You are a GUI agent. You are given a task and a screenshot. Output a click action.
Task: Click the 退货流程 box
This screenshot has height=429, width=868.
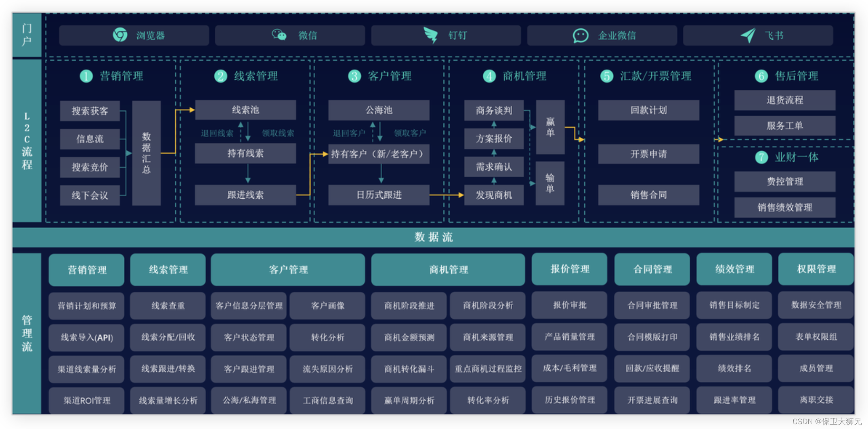point(784,100)
